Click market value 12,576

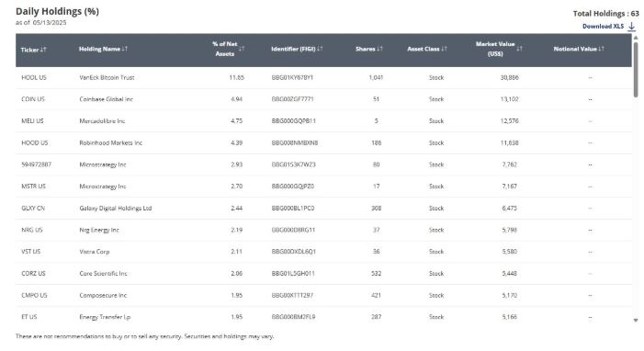click(x=509, y=121)
